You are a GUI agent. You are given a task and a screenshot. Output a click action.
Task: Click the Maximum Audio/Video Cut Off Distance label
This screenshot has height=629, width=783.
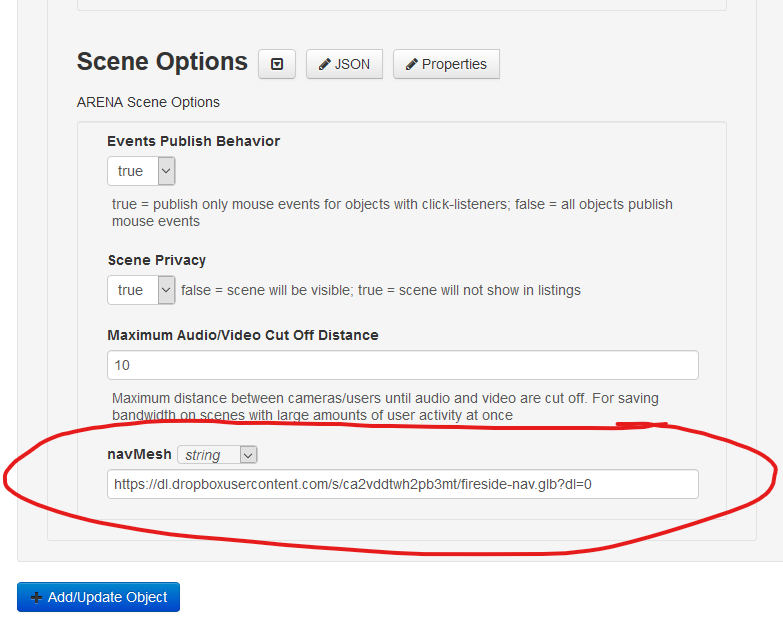pyautogui.click(x=243, y=335)
